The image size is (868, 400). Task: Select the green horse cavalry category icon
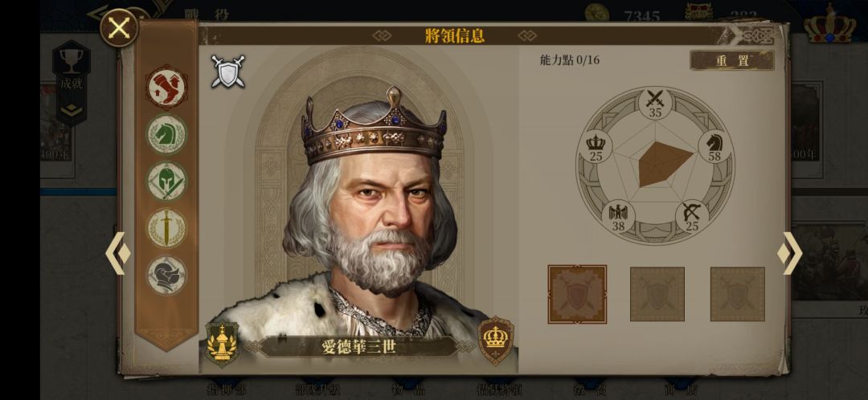click(166, 134)
